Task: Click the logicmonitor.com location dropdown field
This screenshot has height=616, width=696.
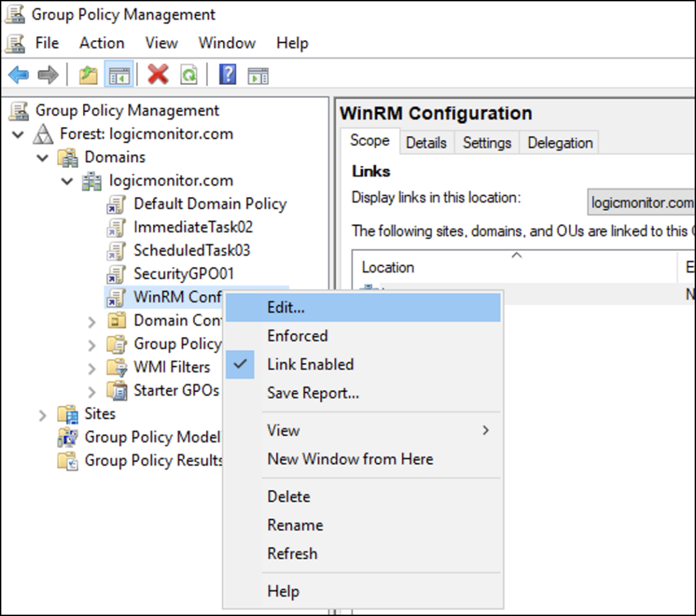Action: tap(644, 202)
